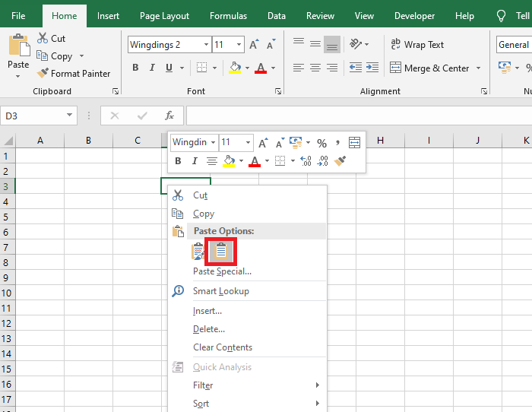Expand the ribbon font size dropdown

pos(239,45)
